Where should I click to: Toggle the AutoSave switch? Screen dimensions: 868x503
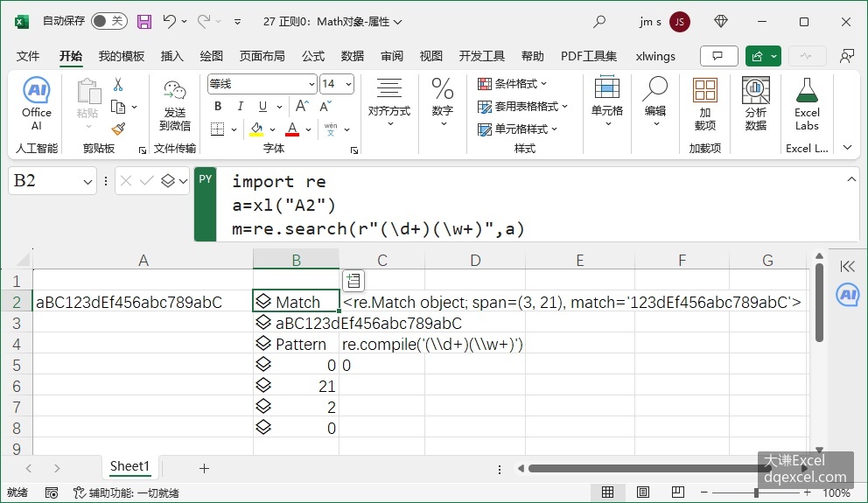tap(109, 21)
